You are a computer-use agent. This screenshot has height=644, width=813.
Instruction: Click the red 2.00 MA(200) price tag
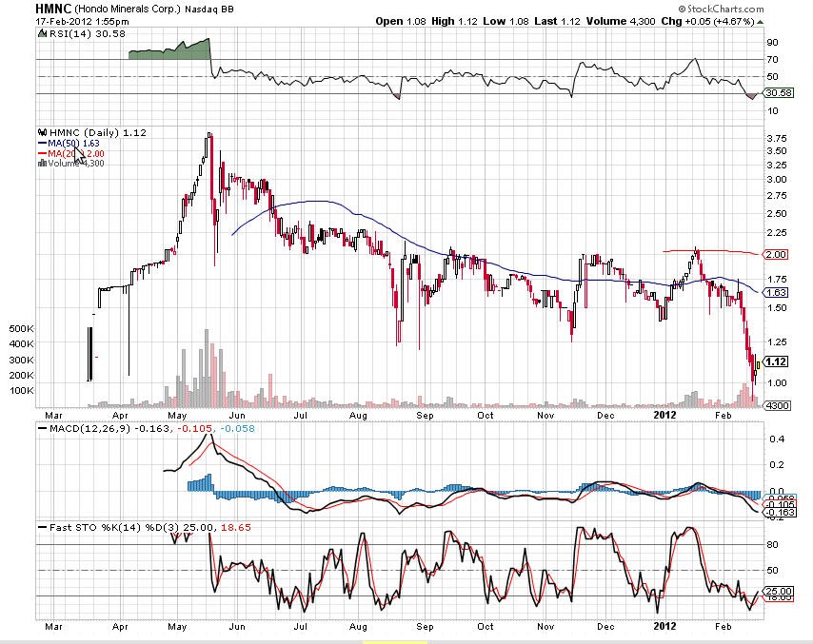(x=777, y=254)
